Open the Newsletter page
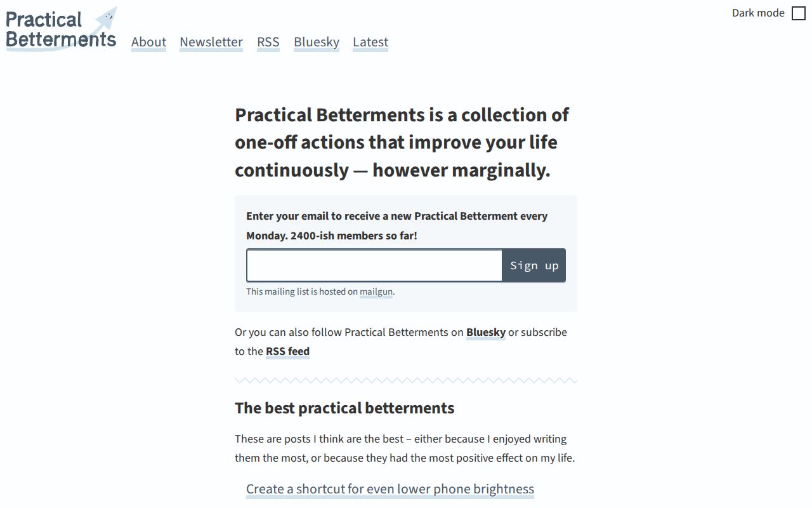Viewport: 812px width, 508px height. coord(211,42)
